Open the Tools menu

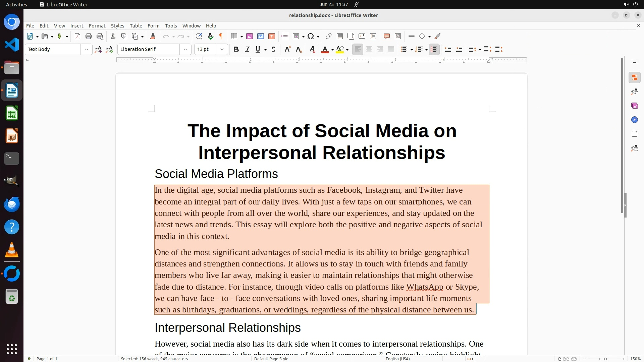click(171, 26)
